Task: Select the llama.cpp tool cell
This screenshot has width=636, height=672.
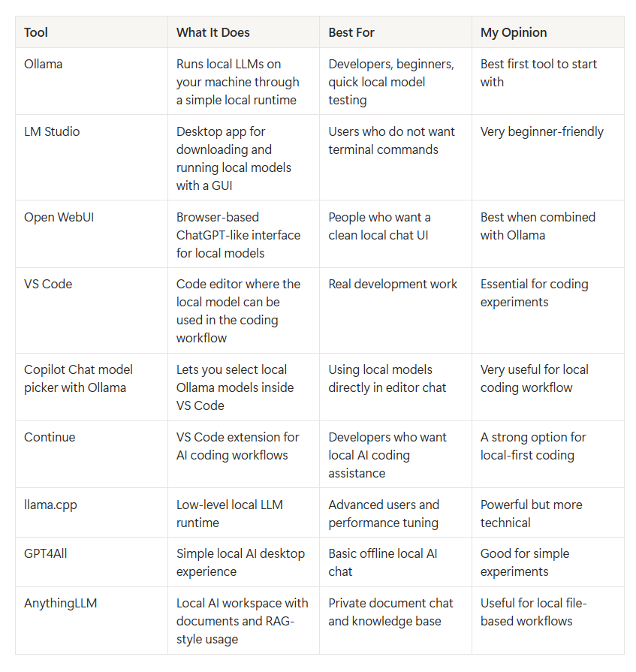Action: click(50, 505)
